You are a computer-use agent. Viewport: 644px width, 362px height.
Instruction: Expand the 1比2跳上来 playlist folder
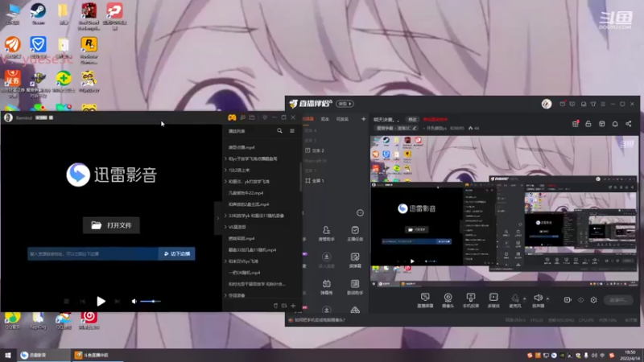point(225,170)
